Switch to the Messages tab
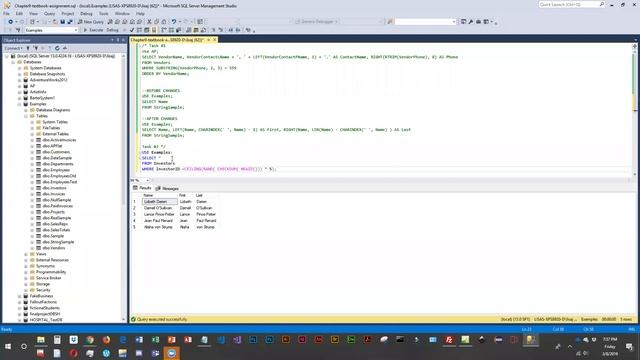The width and height of the screenshot is (640, 360). click(x=167, y=188)
